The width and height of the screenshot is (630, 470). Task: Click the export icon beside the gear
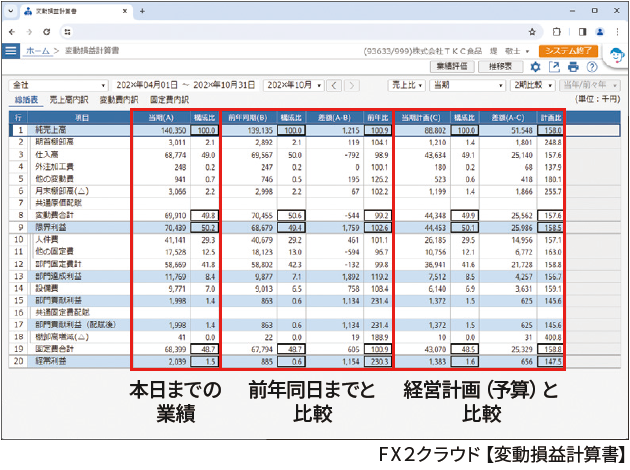(554, 67)
